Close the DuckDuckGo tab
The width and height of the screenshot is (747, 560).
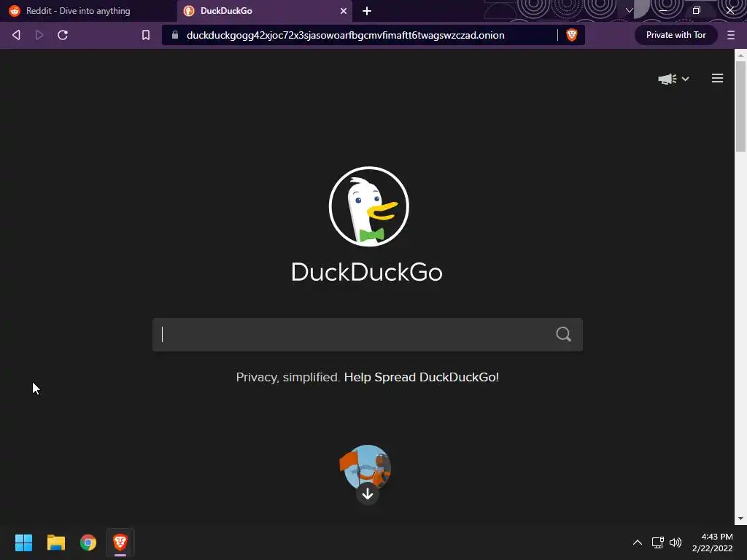[343, 11]
